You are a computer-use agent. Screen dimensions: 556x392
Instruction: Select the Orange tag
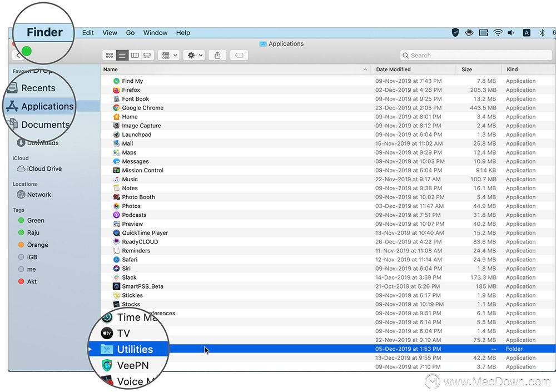click(x=33, y=245)
